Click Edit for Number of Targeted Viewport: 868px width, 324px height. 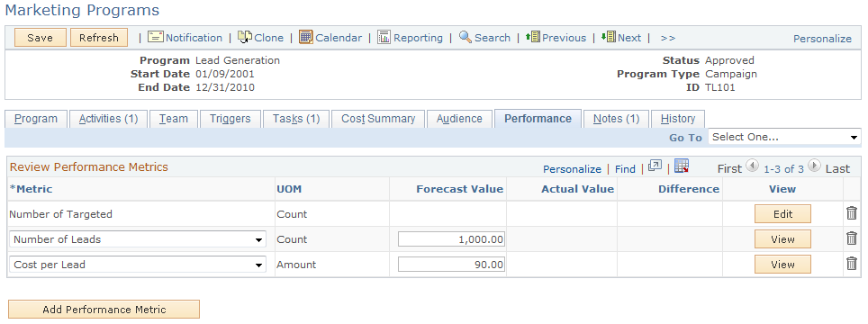(x=782, y=214)
